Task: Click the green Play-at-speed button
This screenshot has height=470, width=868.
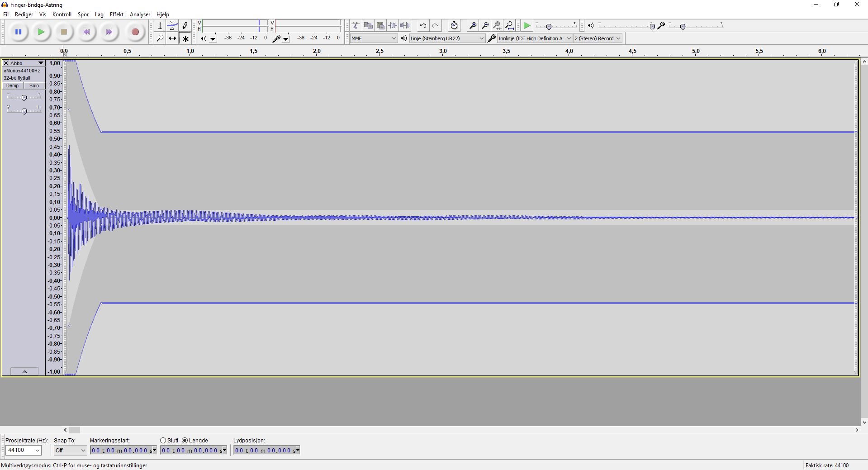Action: click(x=527, y=26)
